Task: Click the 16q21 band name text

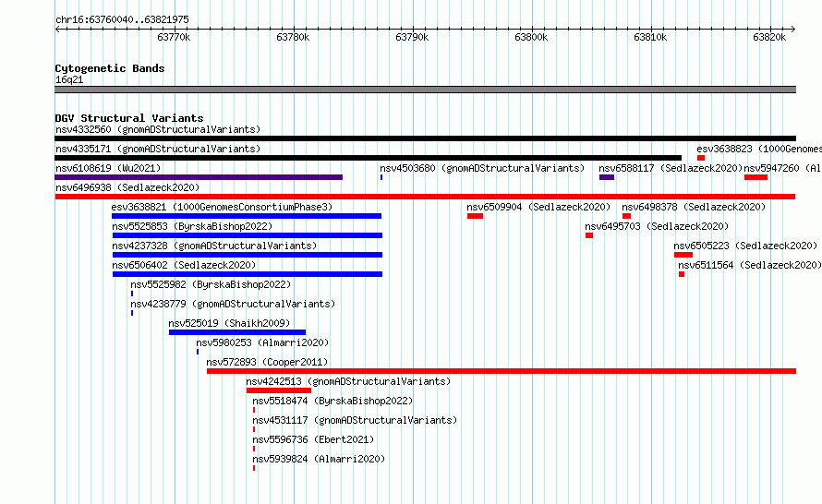Action: pyautogui.click(x=69, y=80)
